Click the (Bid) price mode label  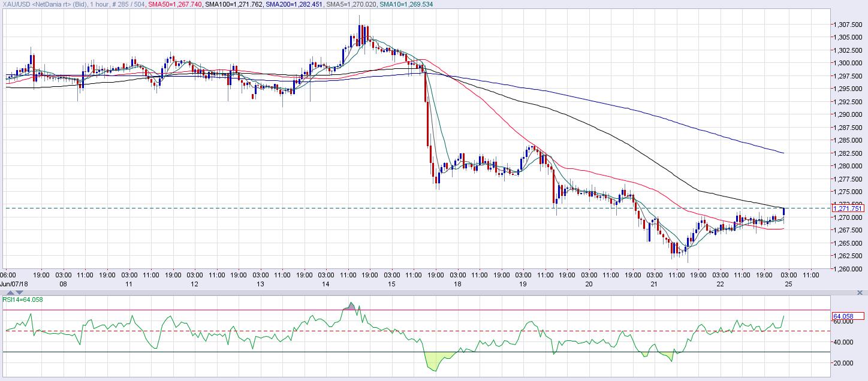79,4
